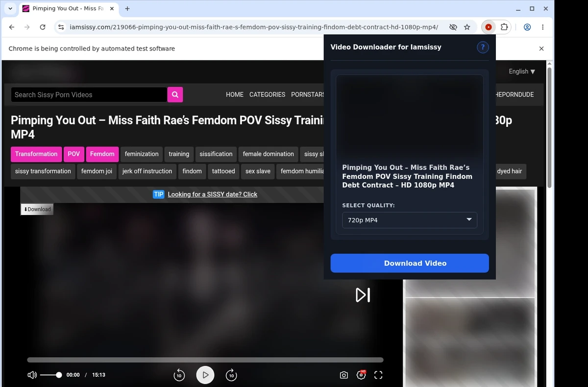Expand the Select Quality dropdown
This screenshot has height=387, width=588.
[x=410, y=220]
